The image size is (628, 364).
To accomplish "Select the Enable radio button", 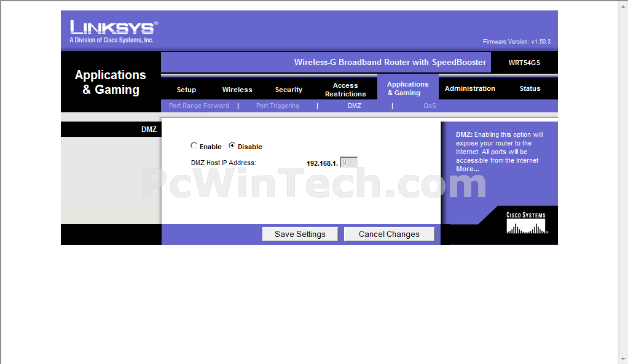I will [x=194, y=145].
